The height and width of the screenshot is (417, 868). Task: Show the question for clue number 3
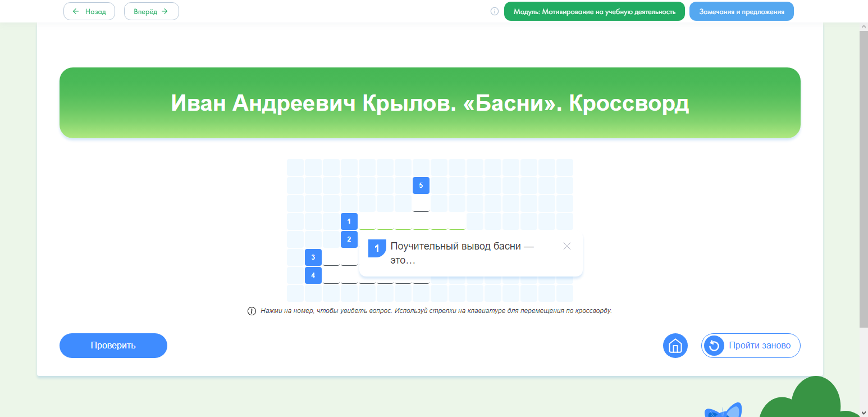313,257
